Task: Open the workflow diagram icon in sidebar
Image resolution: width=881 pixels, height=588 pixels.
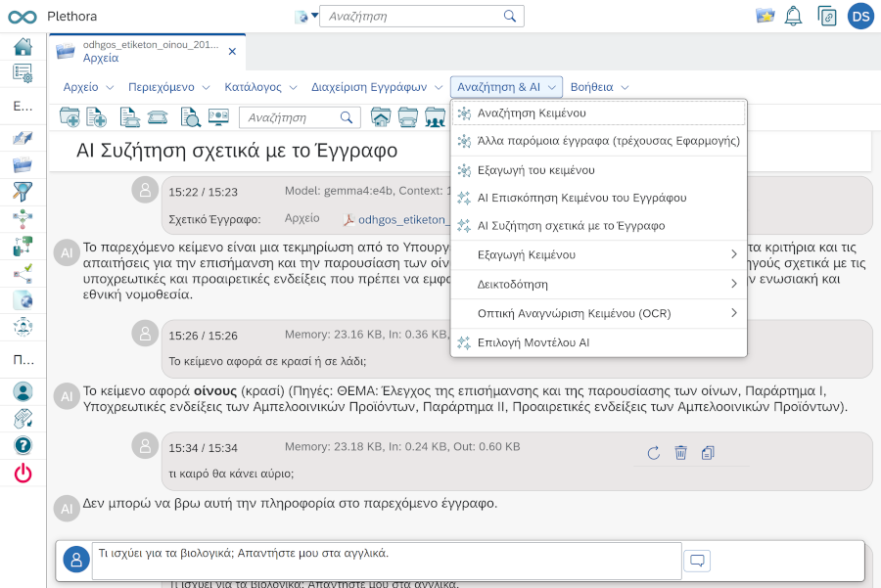Action: point(23,219)
